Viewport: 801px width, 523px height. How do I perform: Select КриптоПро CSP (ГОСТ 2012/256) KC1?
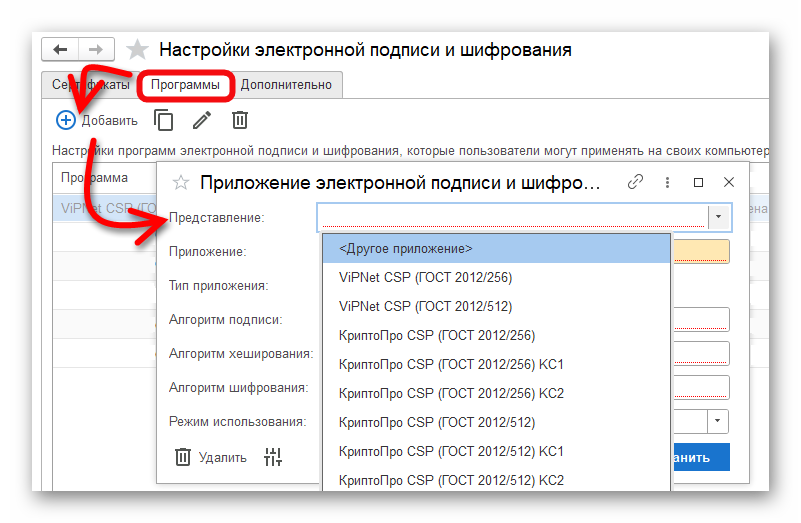496,365
